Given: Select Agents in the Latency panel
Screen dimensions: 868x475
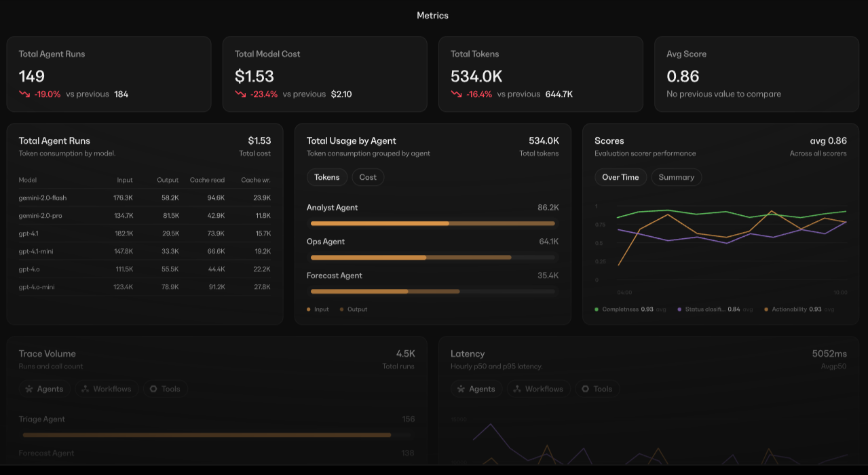Looking at the screenshot, I should click(x=476, y=389).
